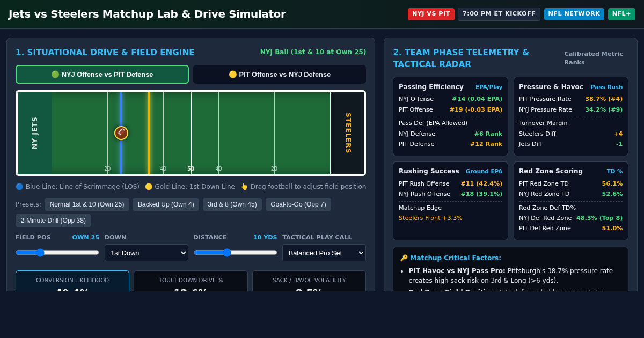Screen dimensions: 644x338
Task: Click the football marker on the field
Action: 121,133
